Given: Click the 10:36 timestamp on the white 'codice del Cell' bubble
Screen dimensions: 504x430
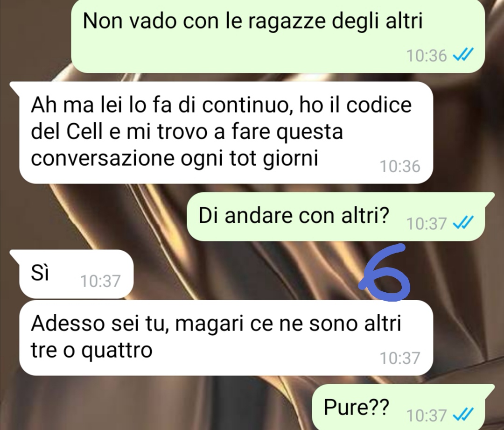Looking at the screenshot, I should (400, 167).
